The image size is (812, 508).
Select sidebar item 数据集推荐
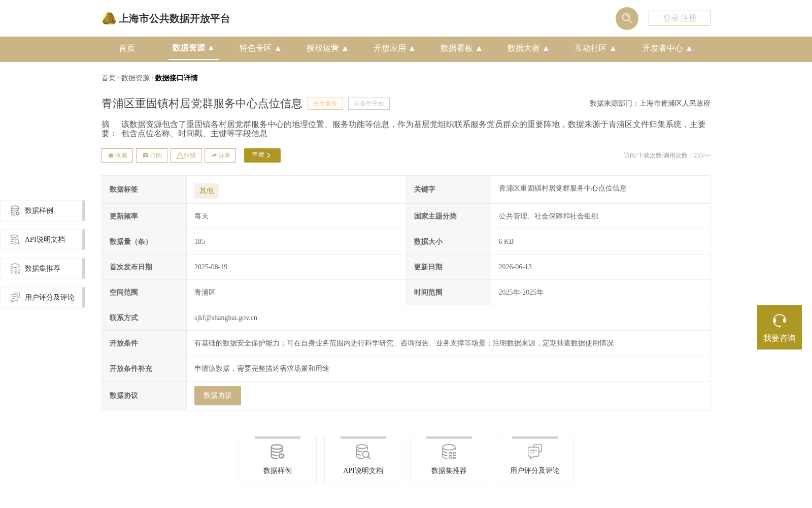[x=43, y=269]
